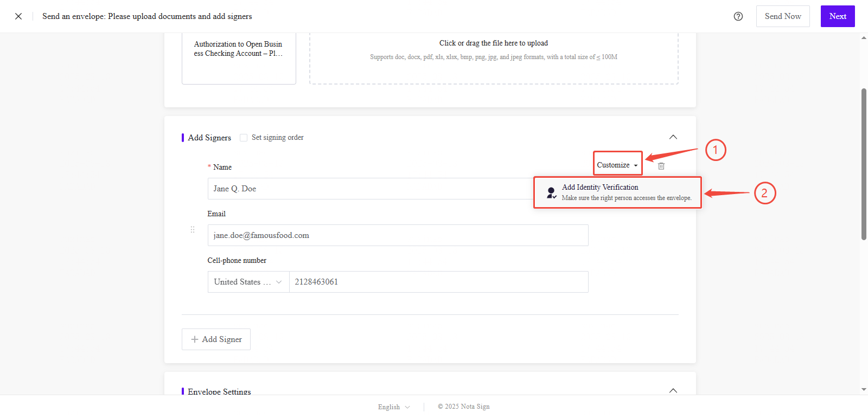Image resolution: width=868 pixels, height=419 pixels.
Task: Collapse the Envelope Settings section
Action: click(673, 390)
